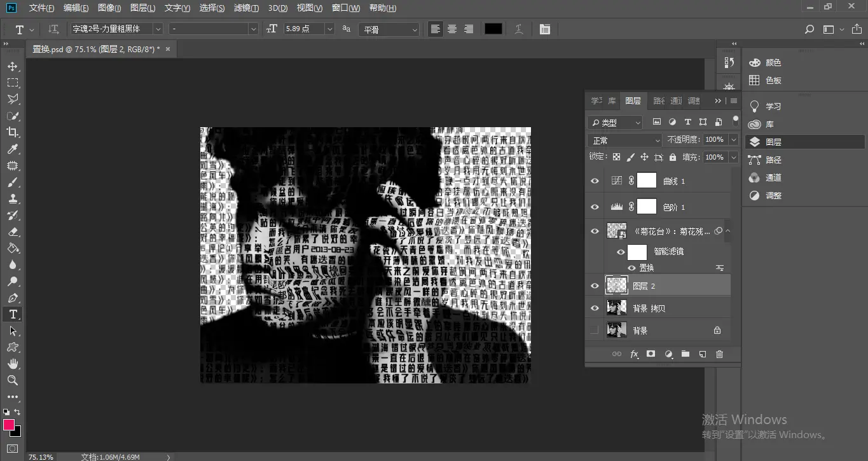Click center text alignment icon

452,29
